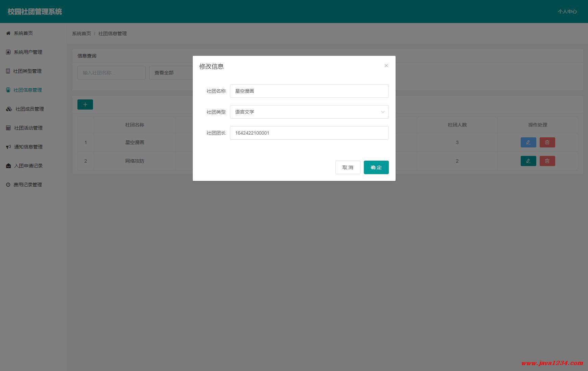Confirm with the 确定 button
588x371 pixels.
pyautogui.click(x=376, y=167)
